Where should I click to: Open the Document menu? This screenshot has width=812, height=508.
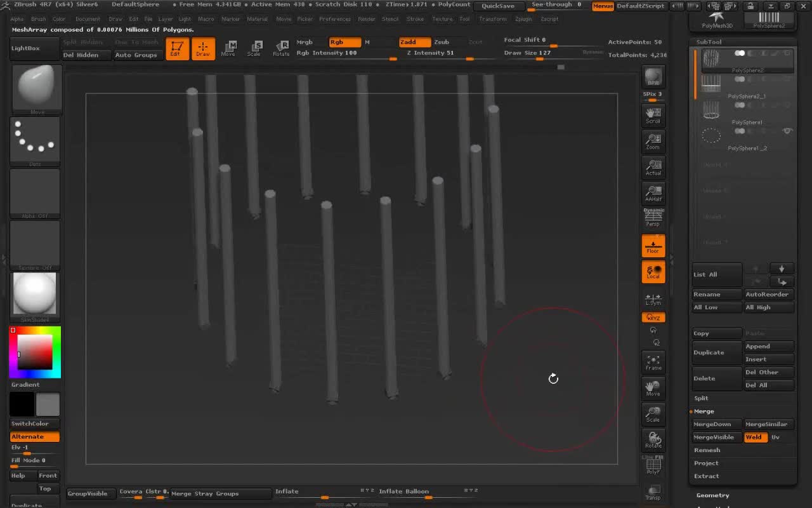88,19
